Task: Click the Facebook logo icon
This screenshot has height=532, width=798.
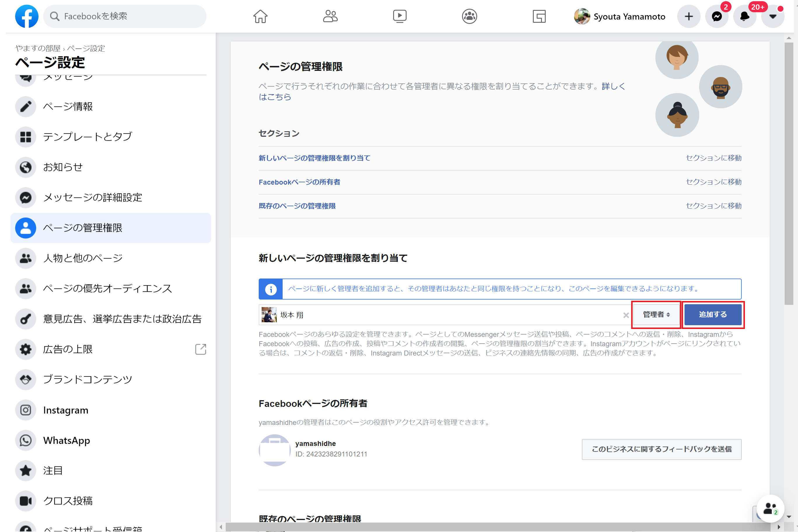Action: click(27, 16)
